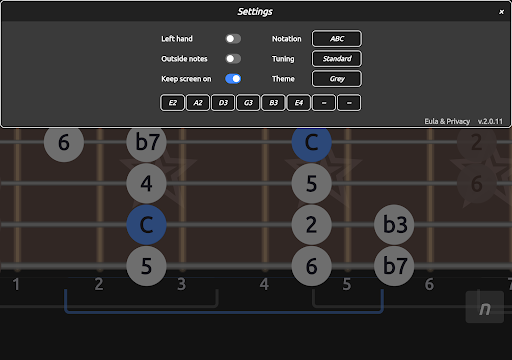Screen dimensions: 512x360
Task: Select the G3 string tuning button
Action: (x=248, y=103)
